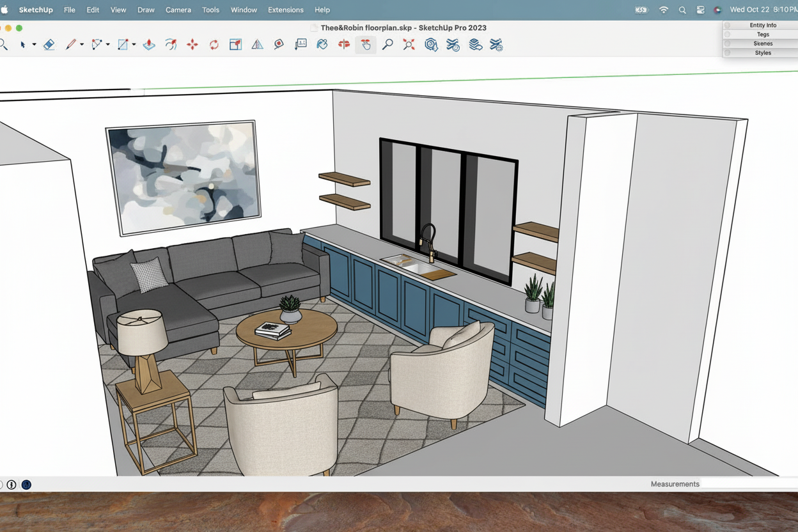Image resolution: width=798 pixels, height=532 pixels.
Task: Select the Eraser tool
Action: coord(49,45)
